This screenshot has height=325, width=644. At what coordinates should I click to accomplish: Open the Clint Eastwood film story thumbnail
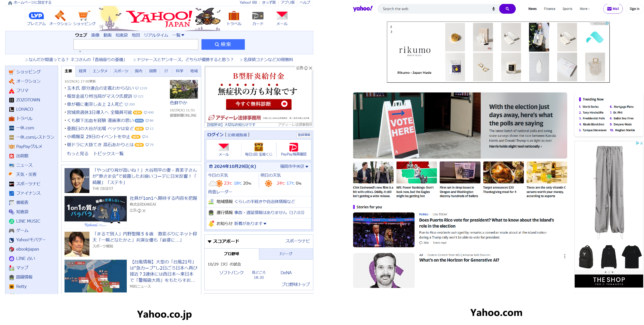tap(373, 172)
